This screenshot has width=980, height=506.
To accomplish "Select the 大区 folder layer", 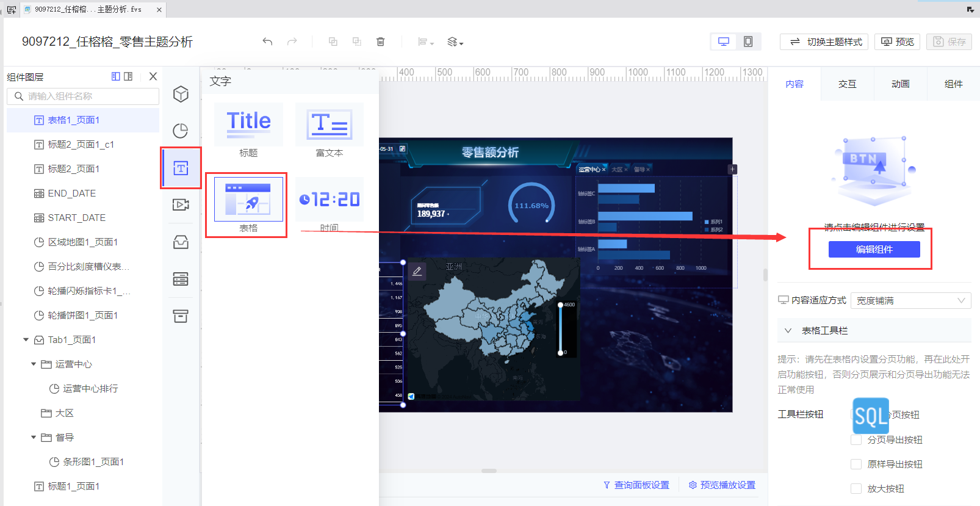I will (83, 413).
